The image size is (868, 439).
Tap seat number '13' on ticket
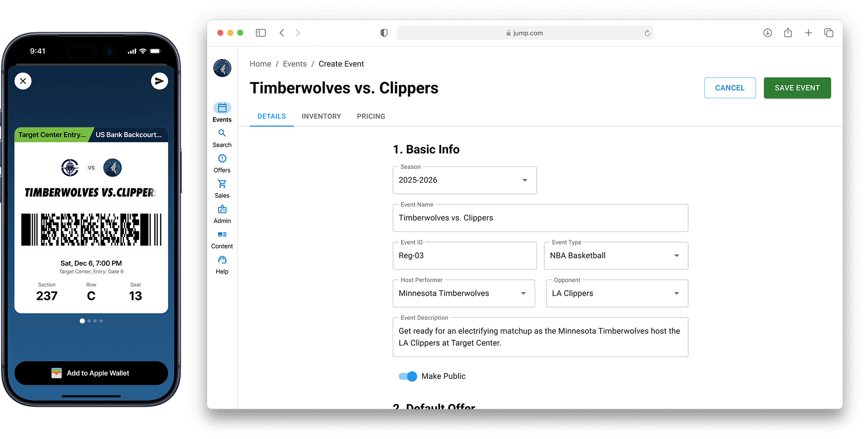(135, 296)
